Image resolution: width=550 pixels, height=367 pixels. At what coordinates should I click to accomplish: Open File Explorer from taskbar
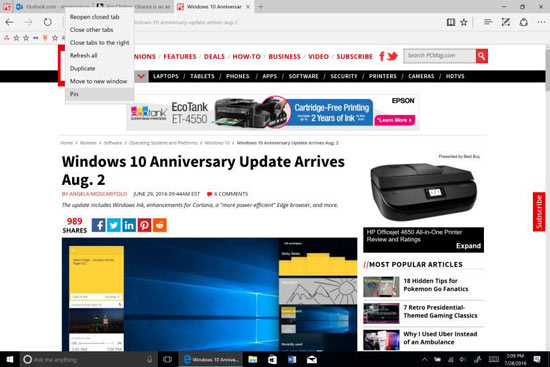[x=253, y=359]
